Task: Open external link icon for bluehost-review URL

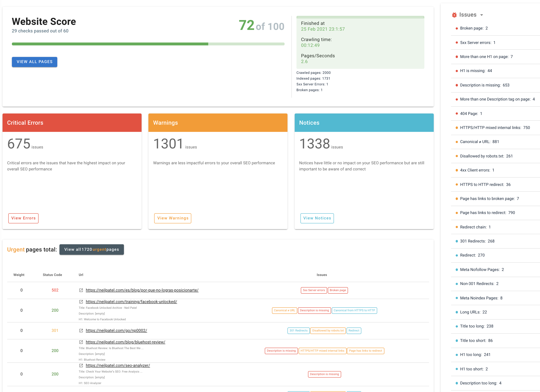Action: tap(81, 342)
